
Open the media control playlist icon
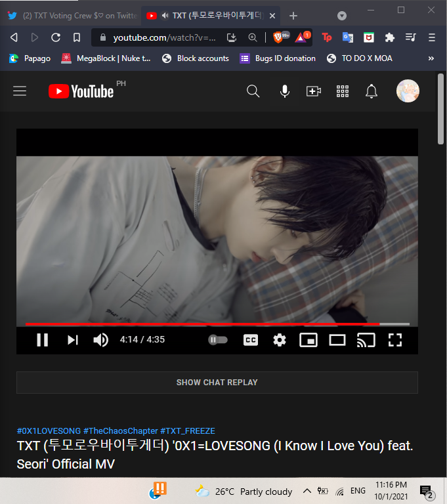[x=411, y=37]
